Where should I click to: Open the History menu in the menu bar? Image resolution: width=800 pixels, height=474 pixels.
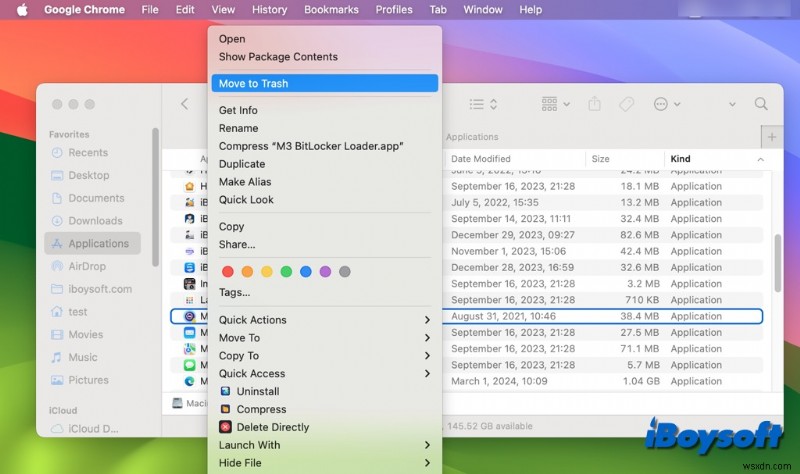coord(269,10)
